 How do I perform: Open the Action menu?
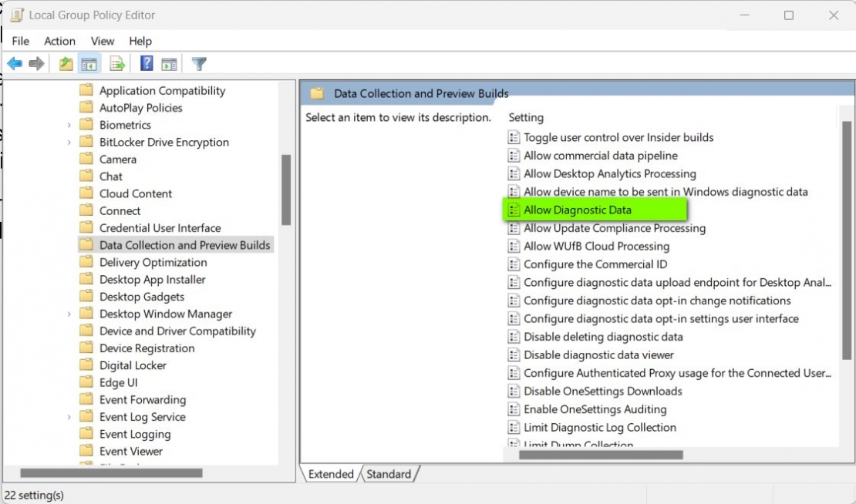(x=59, y=41)
